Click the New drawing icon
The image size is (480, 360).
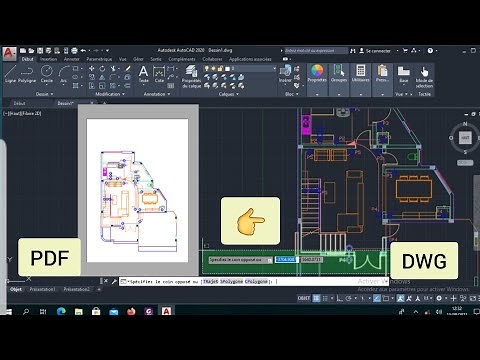click(23, 51)
